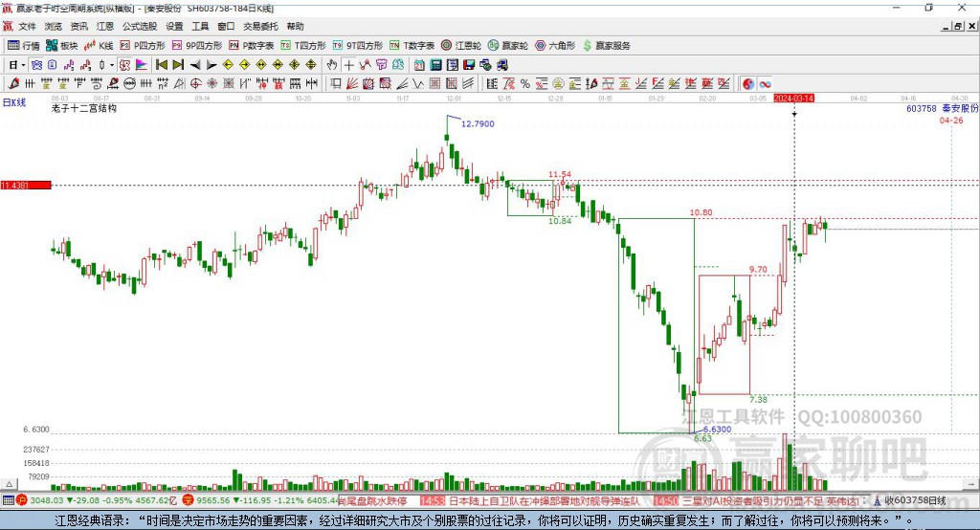Open the 江恩 menu
The width and height of the screenshot is (980, 530).
coord(105,26)
